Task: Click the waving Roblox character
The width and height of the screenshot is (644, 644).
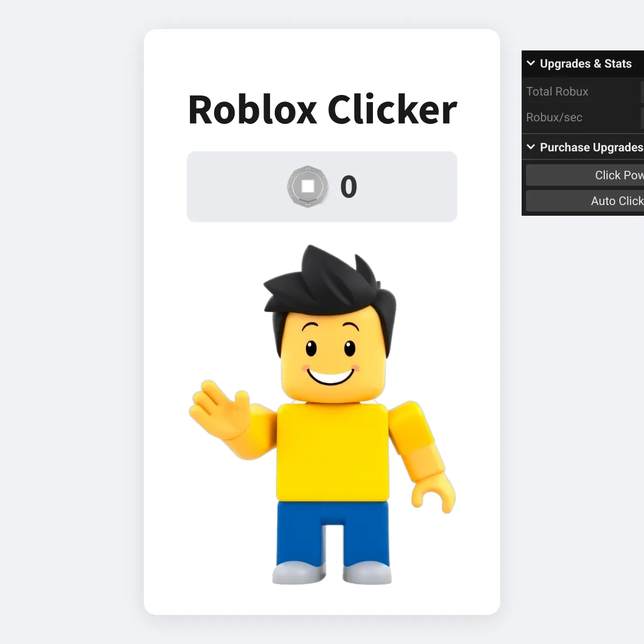Action: point(322,415)
